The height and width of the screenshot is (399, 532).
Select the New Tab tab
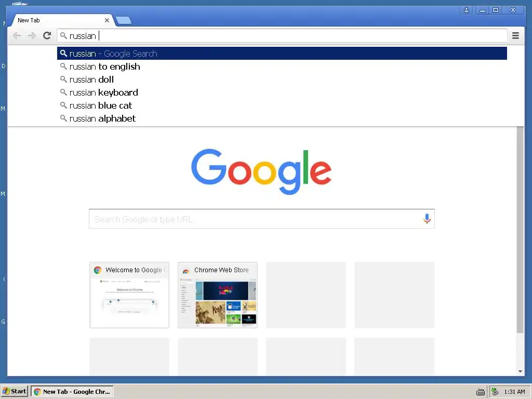[63, 20]
